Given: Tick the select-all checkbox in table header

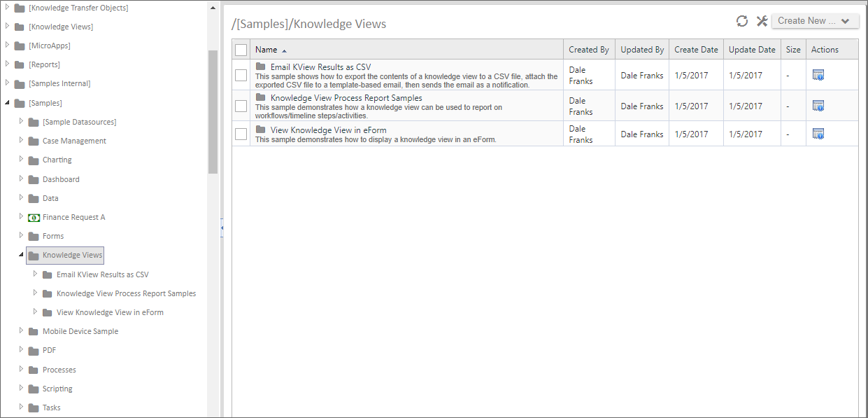Looking at the screenshot, I should 241,50.
